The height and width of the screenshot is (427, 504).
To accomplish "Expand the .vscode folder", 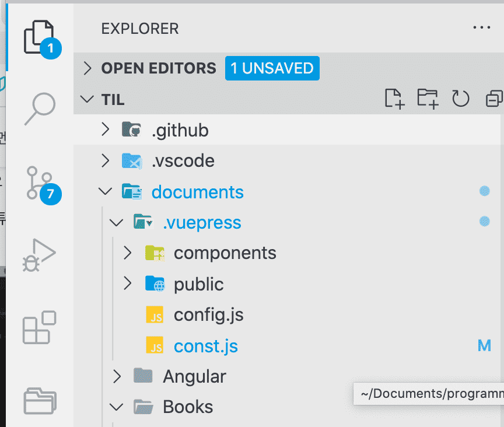I will (x=183, y=160).
